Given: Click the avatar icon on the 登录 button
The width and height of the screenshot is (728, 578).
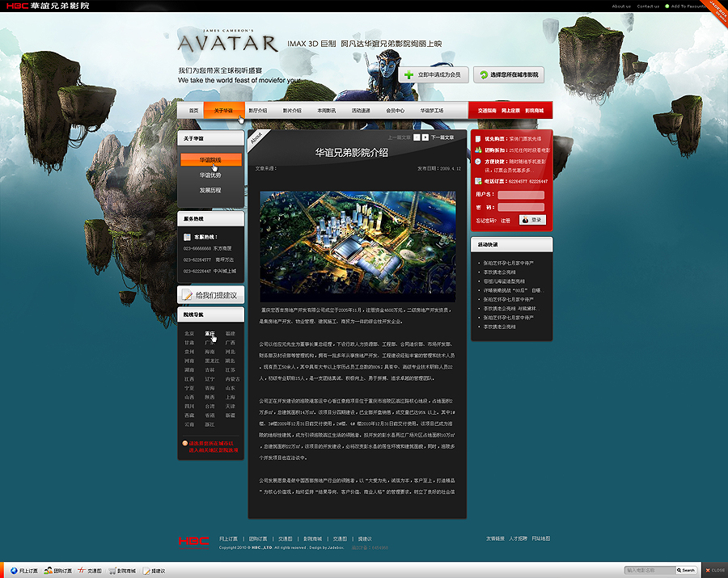Looking at the screenshot, I should coord(526,220).
